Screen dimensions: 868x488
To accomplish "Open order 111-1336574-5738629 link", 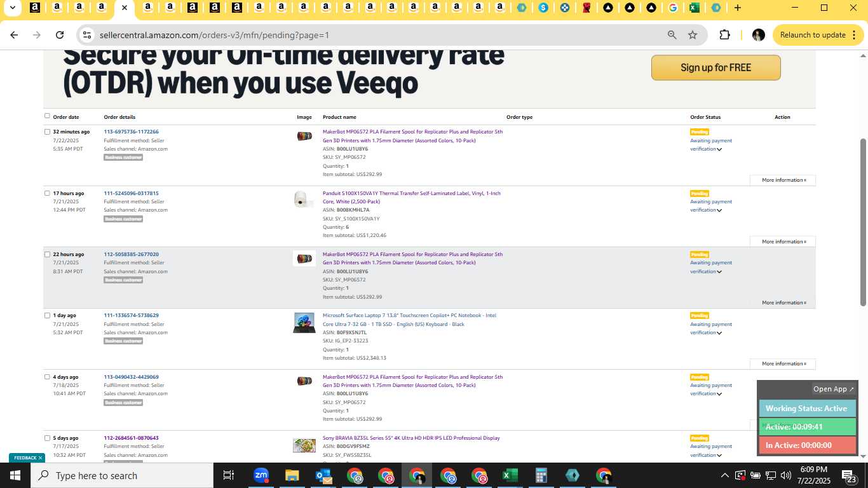I will [x=132, y=315].
